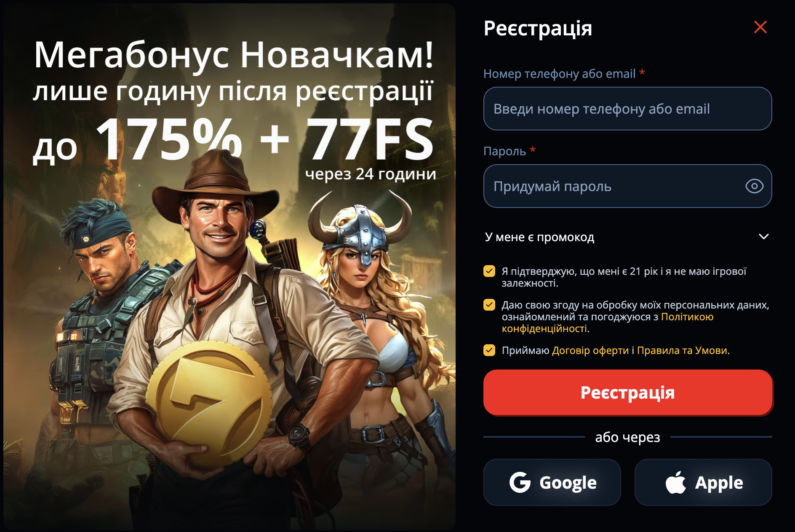Image resolution: width=795 pixels, height=532 pixels.
Task: Click the Apple logo icon
Action: click(x=675, y=482)
